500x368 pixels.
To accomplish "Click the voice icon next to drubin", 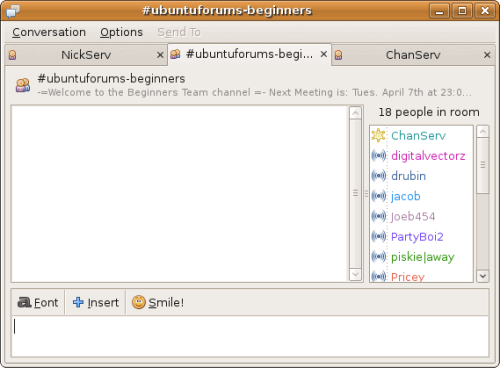I will click(x=379, y=176).
